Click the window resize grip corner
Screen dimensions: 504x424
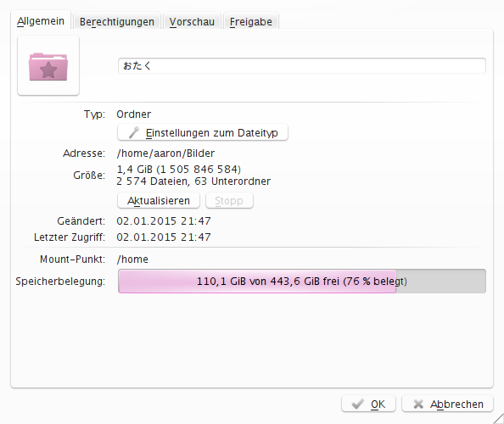[x=499, y=419]
